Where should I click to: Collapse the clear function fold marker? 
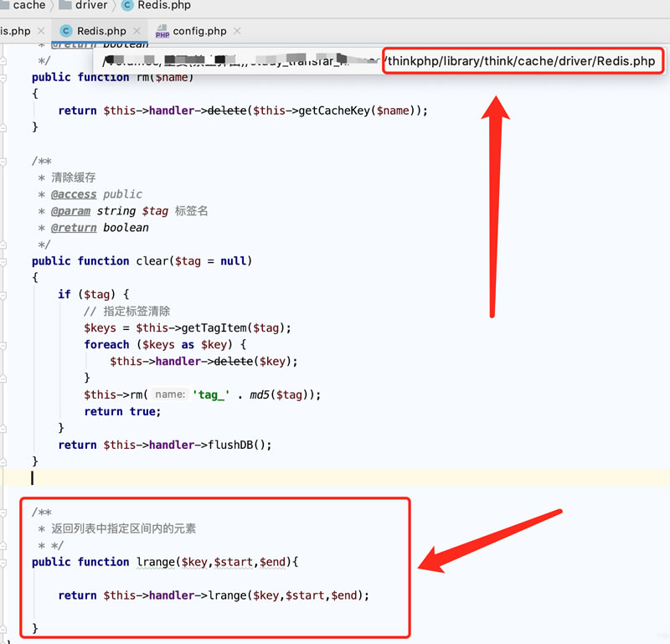[x=3, y=261]
